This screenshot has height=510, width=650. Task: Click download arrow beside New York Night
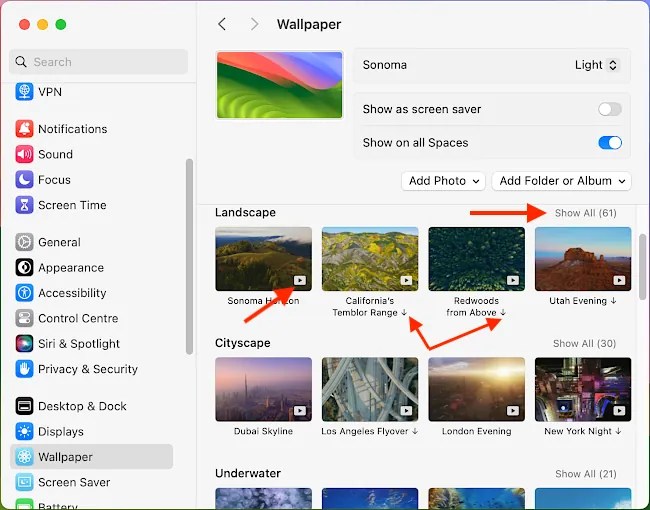tap(618, 431)
